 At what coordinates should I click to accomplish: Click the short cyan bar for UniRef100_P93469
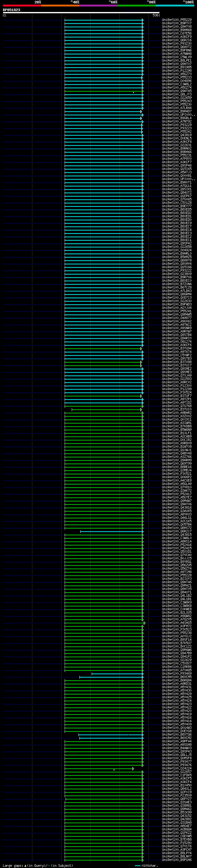click(118, 674)
